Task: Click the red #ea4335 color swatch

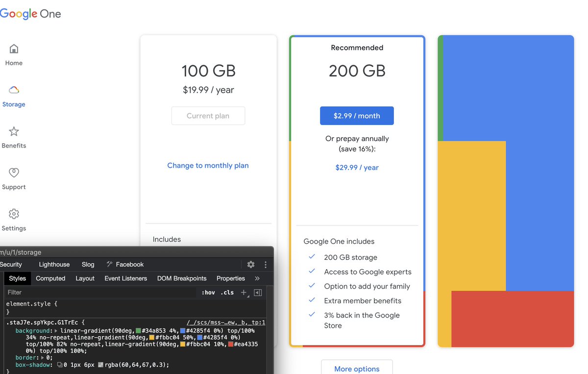Action: [231, 345]
